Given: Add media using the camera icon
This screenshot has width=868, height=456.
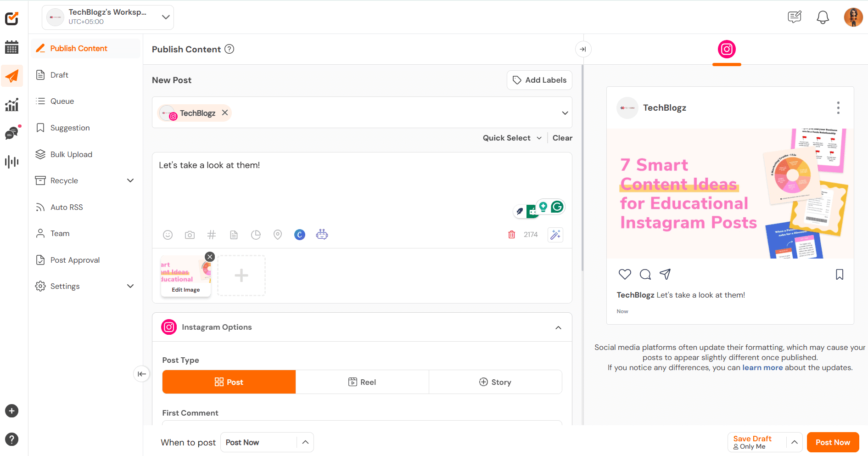Looking at the screenshot, I should coord(190,235).
